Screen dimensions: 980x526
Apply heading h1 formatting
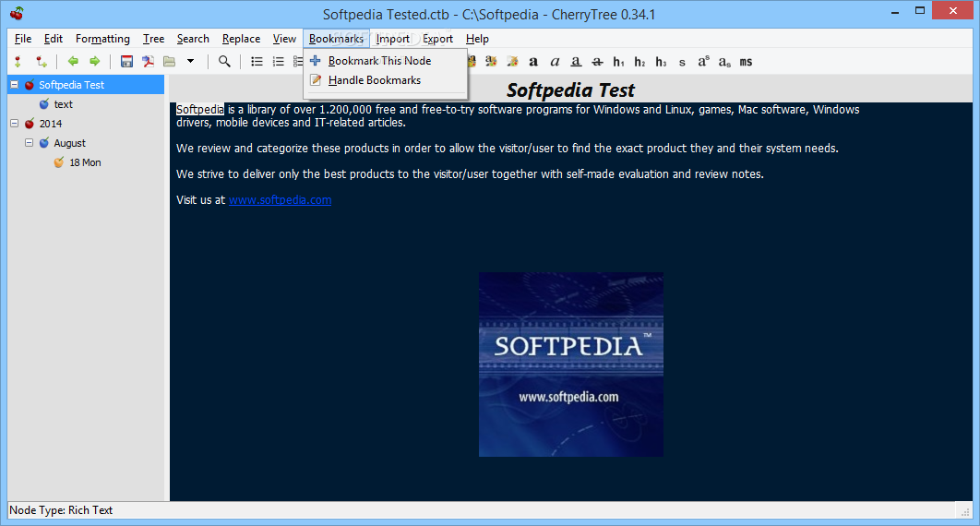619,62
